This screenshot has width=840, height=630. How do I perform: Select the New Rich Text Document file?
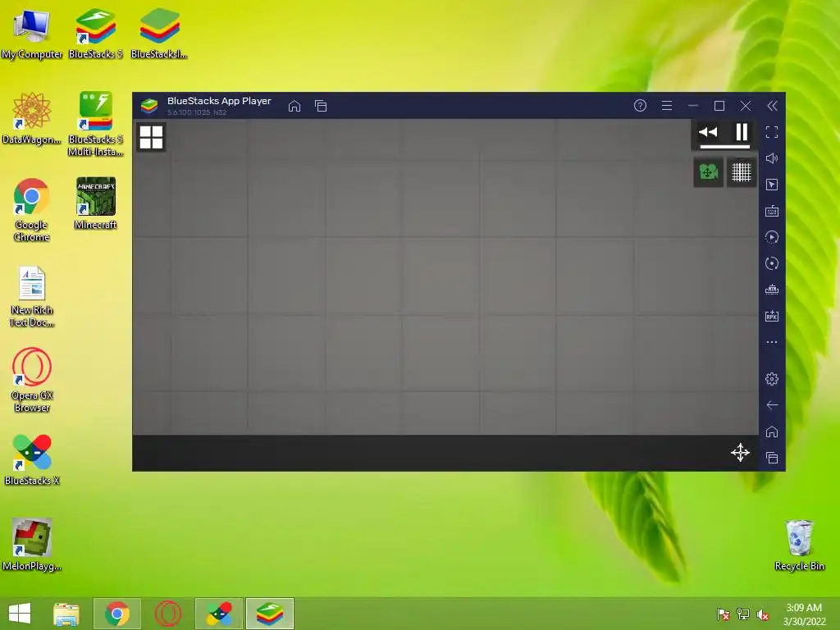click(x=32, y=295)
